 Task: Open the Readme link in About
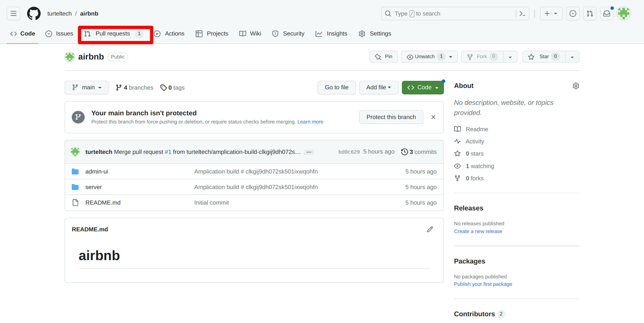[x=471, y=129]
